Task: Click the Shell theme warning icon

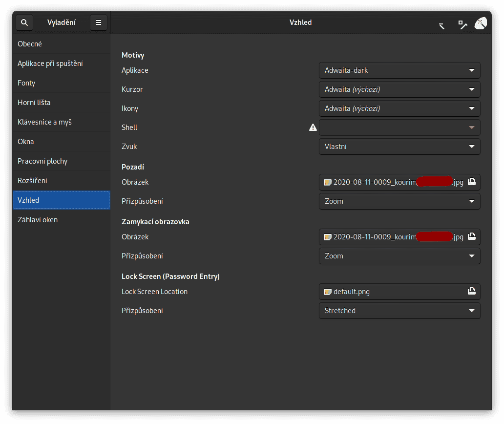Action: (313, 127)
